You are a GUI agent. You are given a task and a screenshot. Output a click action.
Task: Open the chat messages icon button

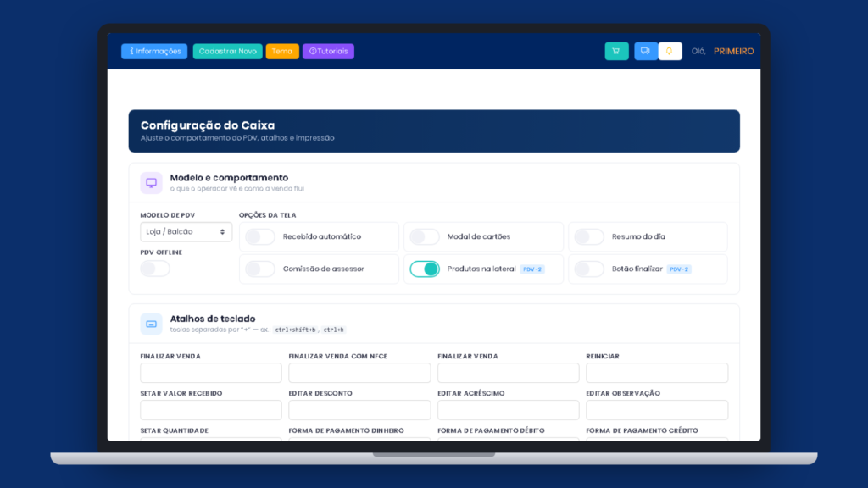tap(645, 51)
